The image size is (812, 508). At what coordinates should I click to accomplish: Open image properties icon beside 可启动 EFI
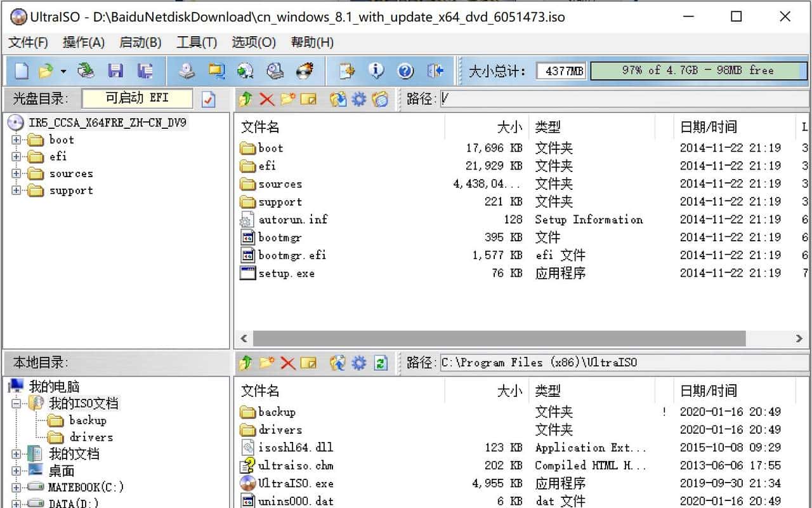(x=208, y=99)
